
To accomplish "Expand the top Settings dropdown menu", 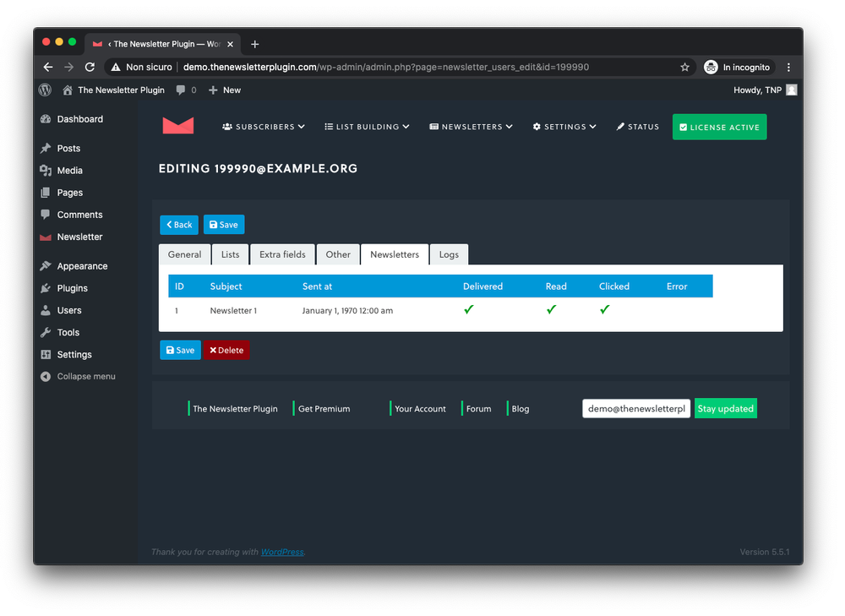I will (564, 127).
